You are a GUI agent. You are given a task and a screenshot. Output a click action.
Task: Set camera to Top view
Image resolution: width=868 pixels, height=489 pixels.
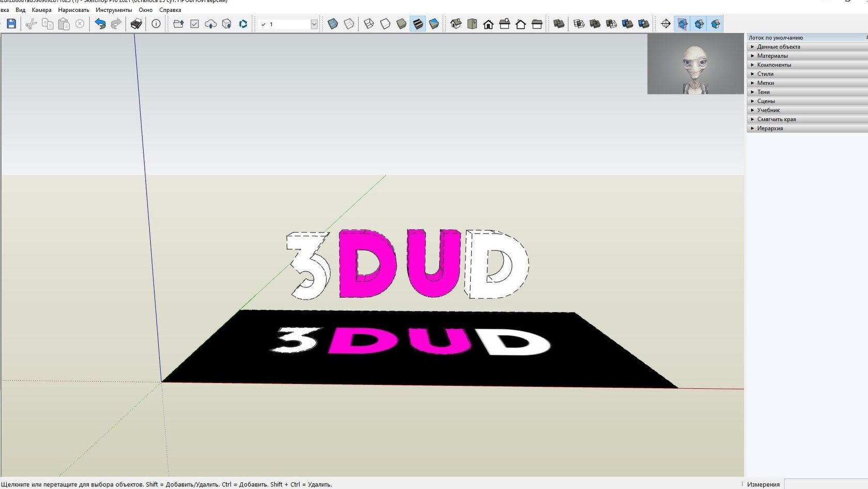tap(472, 24)
